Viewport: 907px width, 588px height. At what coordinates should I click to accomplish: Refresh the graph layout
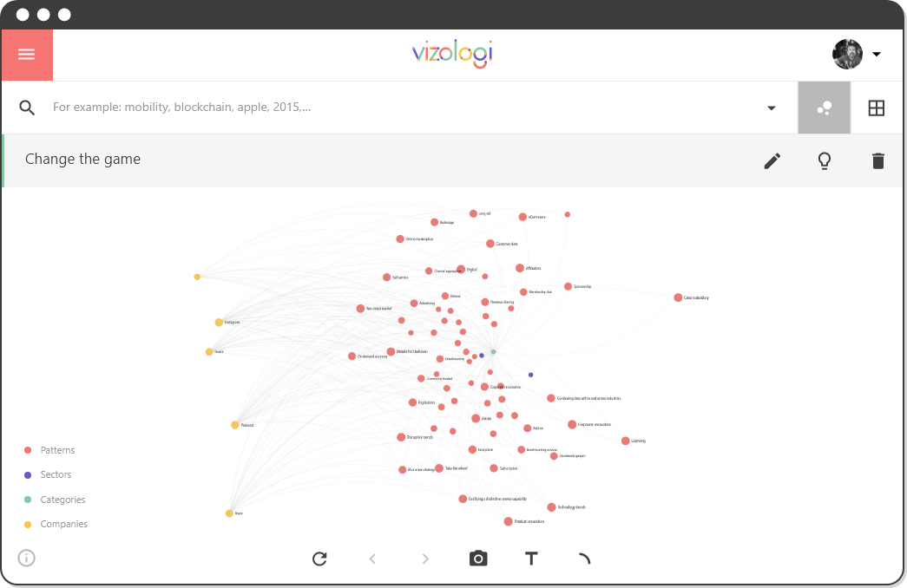pos(319,559)
